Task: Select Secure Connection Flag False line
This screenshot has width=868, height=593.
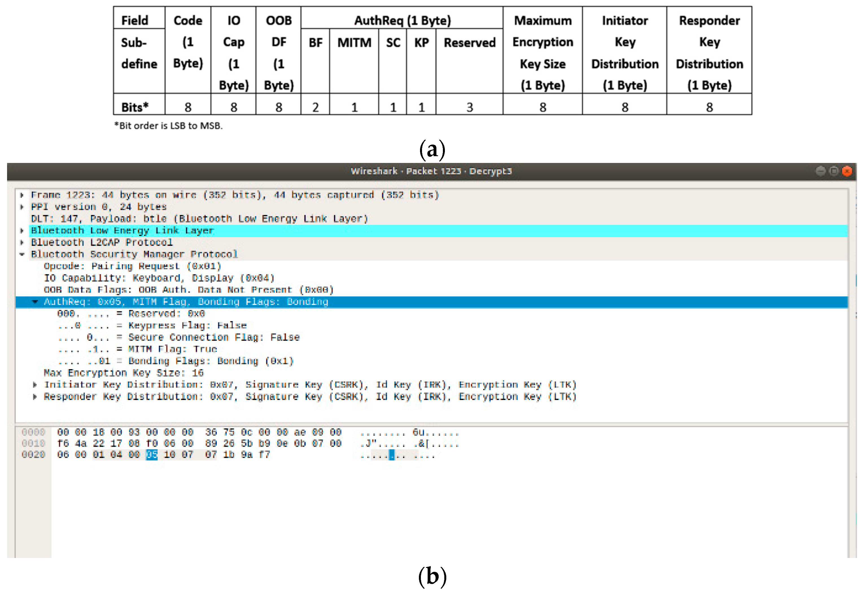Action: click(213, 337)
